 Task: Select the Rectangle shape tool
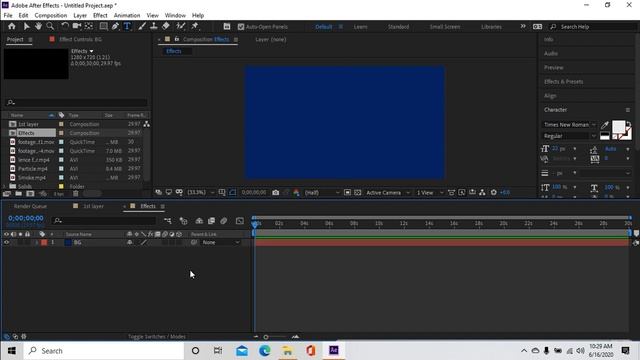click(103, 26)
